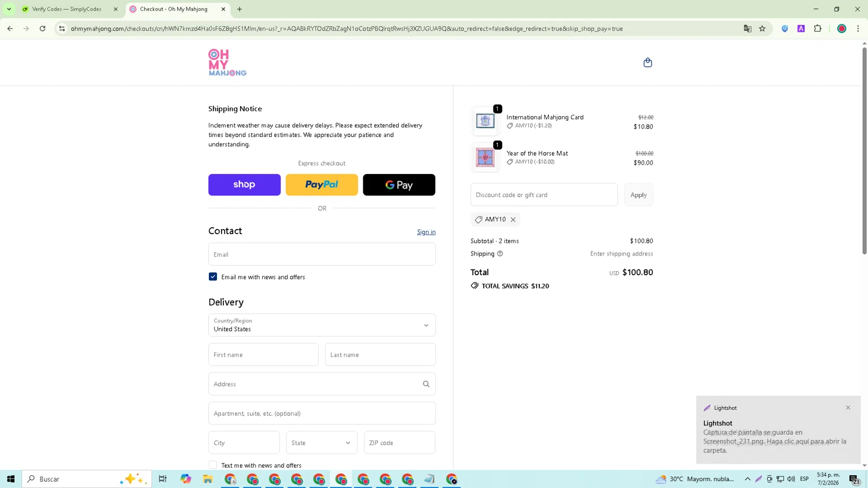Click Year of the Horse Mat thumbnail
The width and height of the screenshot is (868, 488).
click(x=485, y=157)
